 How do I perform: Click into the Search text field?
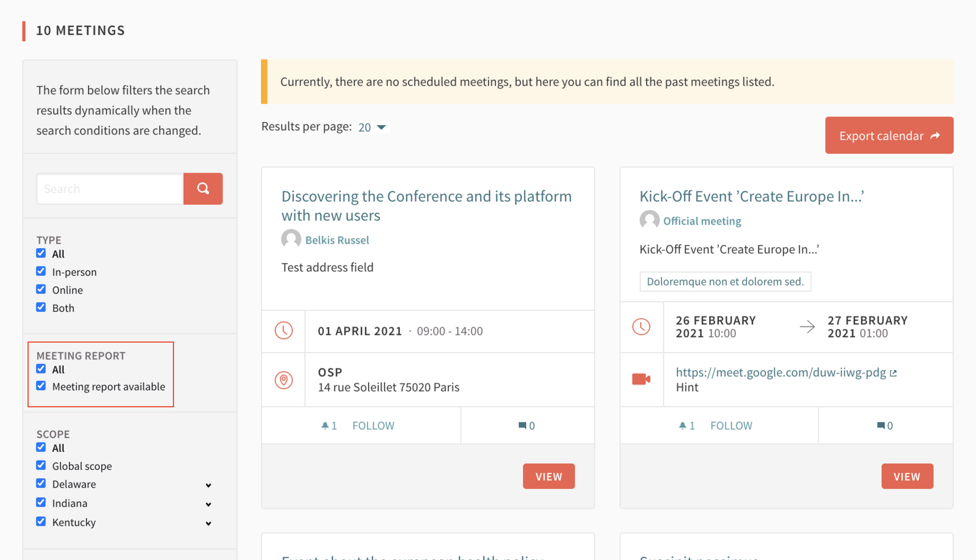pos(110,189)
